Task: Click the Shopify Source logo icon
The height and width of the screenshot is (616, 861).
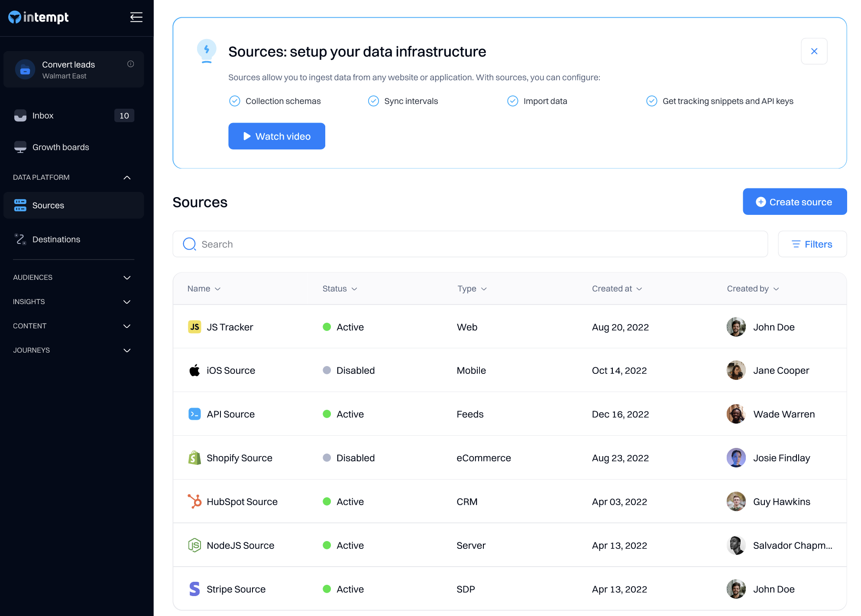Action: (194, 457)
